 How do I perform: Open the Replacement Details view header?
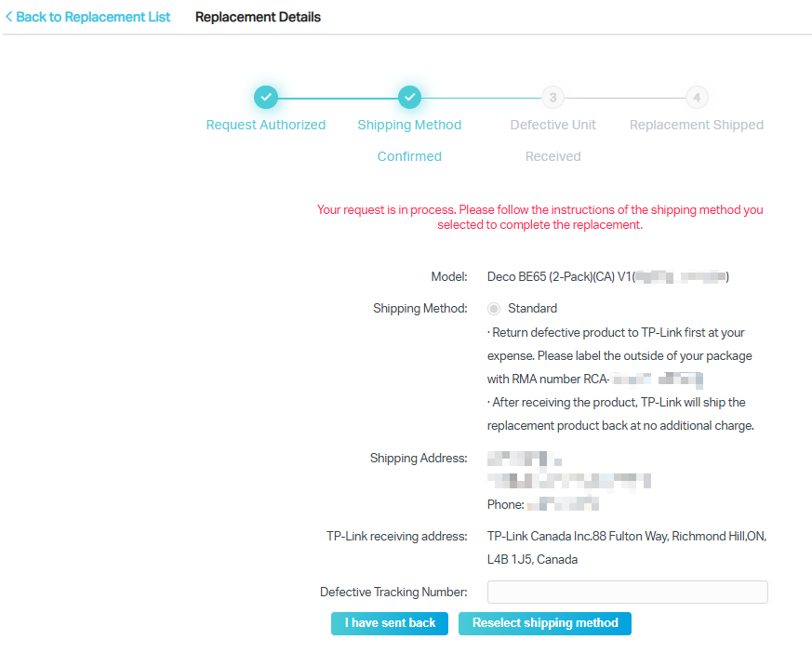258,17
